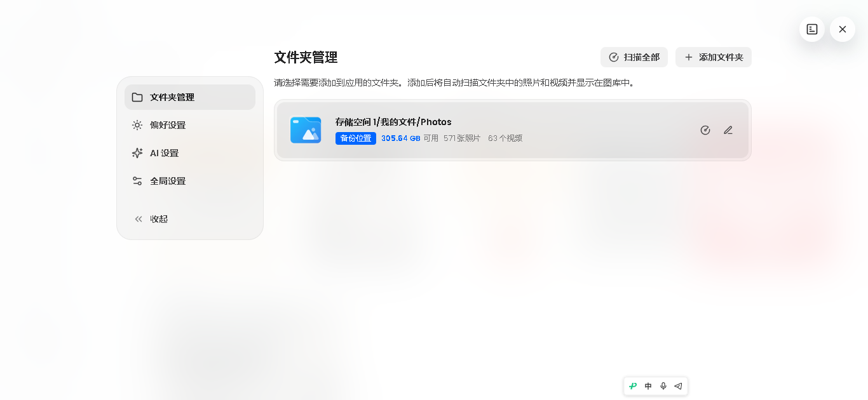Activate the microphone voice input icon
The height and width of the screenshot is (400, 868).
coord(663,386)
